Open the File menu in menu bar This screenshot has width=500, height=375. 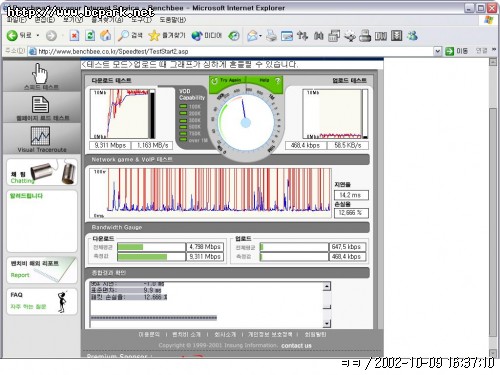(17, 20)
